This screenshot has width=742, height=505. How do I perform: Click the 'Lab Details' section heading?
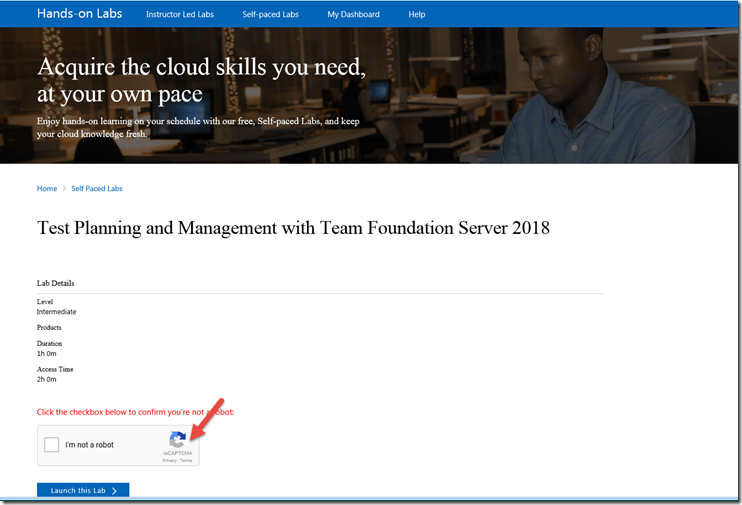point(55,283)
